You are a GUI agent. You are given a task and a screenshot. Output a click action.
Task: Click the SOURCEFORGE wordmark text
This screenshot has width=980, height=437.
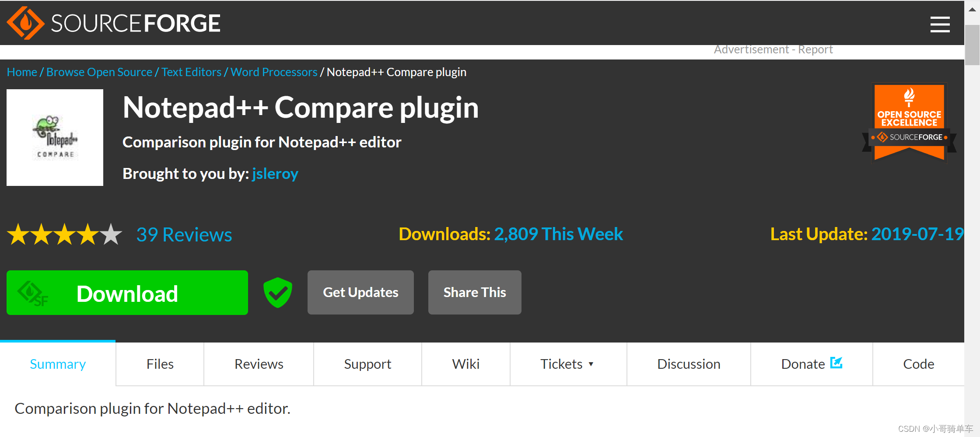tap(136, 24)
